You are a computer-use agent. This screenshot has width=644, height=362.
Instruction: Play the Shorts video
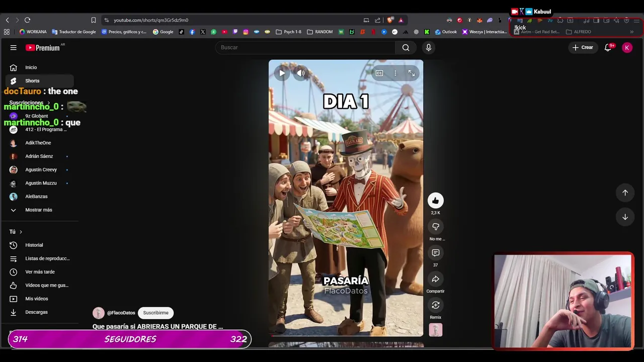[x=282, y=73]
